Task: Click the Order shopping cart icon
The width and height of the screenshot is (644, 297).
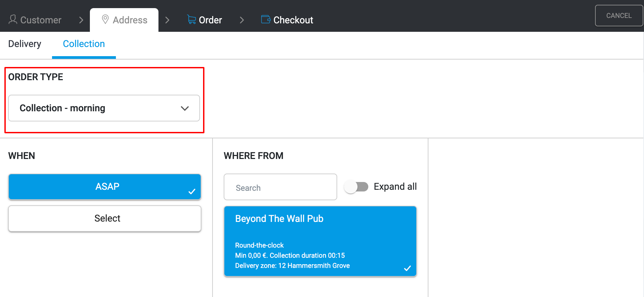Action: pos(192,20)
